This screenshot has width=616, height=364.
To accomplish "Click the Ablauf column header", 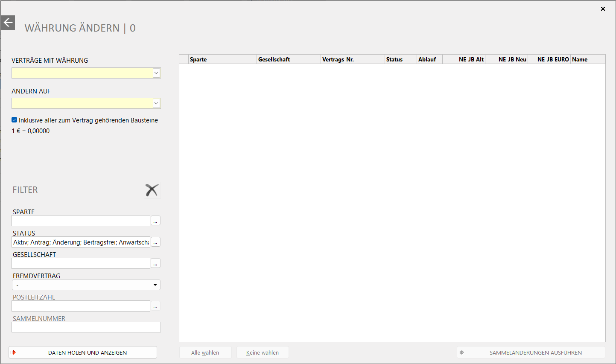I will tap(429, 59).
